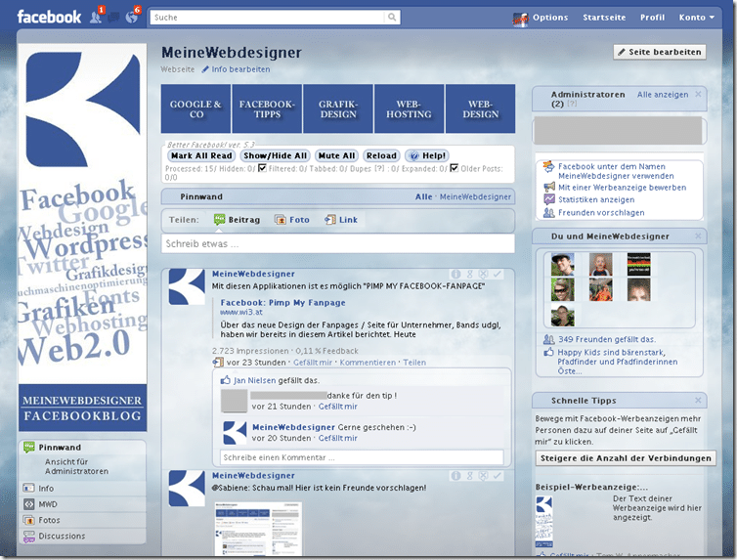The width and height of the screenshot is (737, 560).
Task: Click Kommentieren on first post
Action: (x=368, y=363)
